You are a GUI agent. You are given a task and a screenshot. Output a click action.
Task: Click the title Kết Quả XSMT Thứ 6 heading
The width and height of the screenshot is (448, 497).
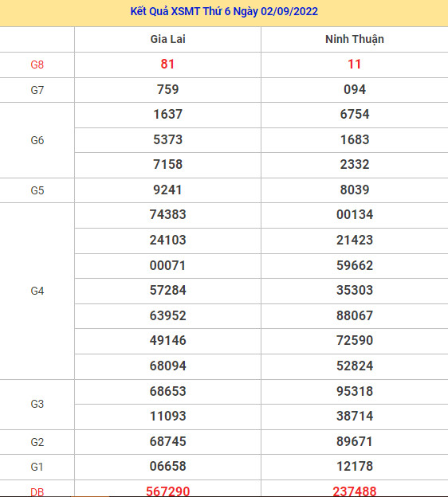pyautogui.click(x=224, y=11)
